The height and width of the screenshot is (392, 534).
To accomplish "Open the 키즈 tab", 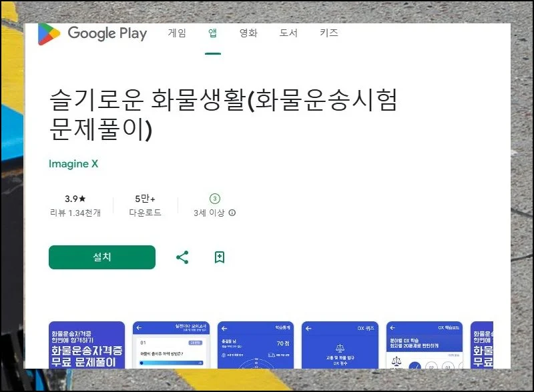I will click(x=328, y=33).
